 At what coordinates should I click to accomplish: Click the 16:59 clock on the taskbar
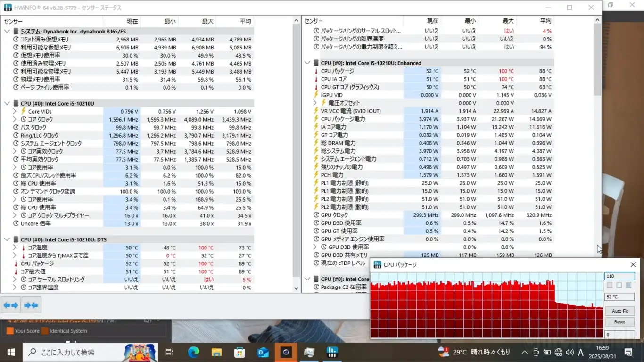point(603,348)
